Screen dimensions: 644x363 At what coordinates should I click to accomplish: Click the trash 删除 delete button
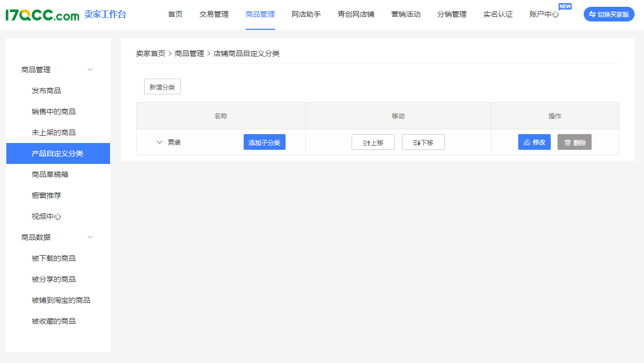coord(574,142)
